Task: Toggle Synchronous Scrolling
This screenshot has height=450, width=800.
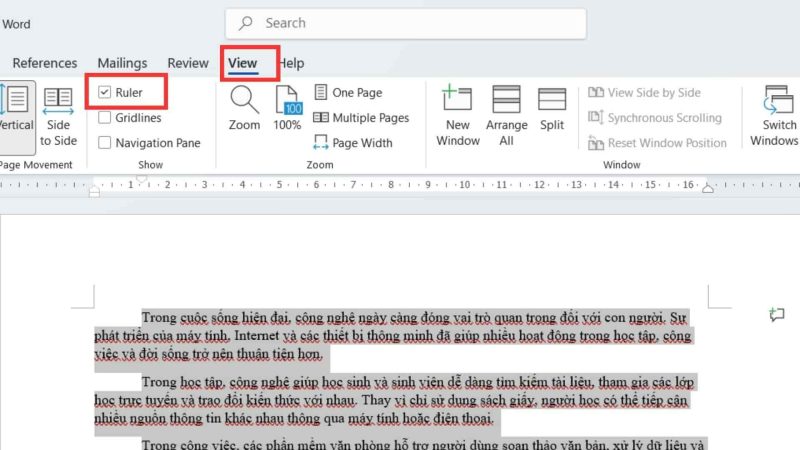Action: click(x=655, y=118)
